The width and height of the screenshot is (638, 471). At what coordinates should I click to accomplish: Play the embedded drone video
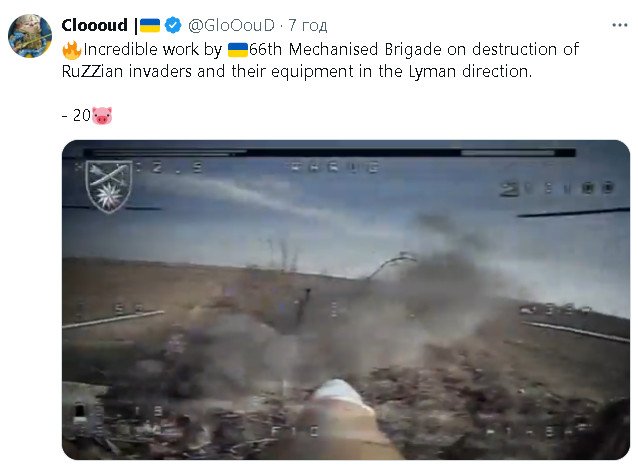point(346,300)
